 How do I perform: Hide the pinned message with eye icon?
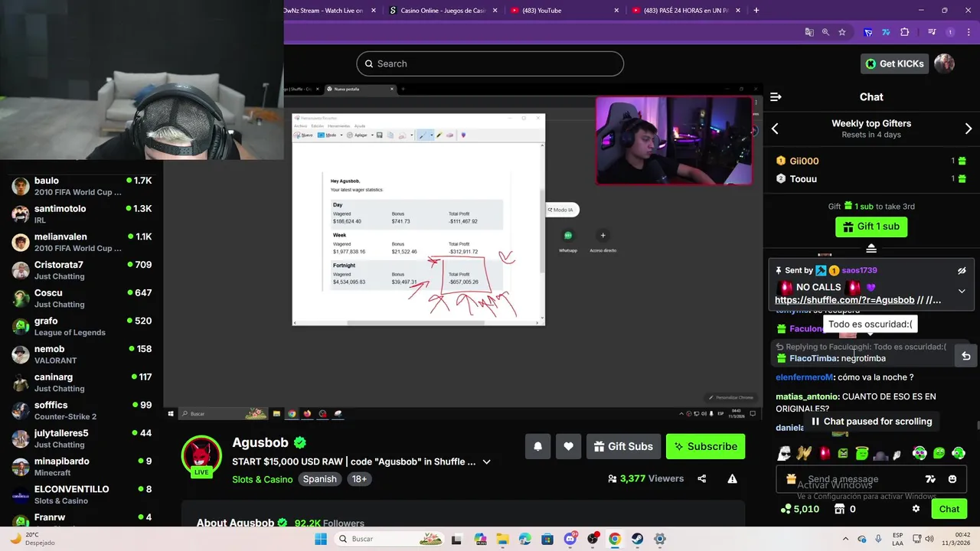click(x=962, y=271)
